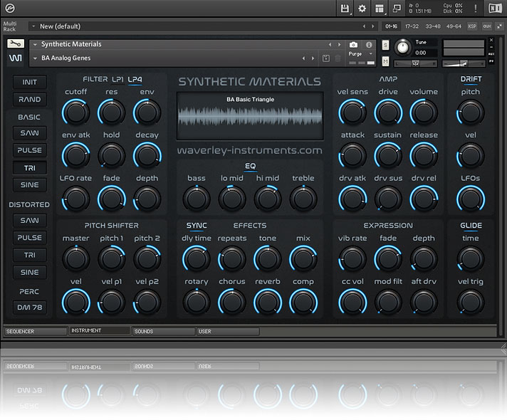507x420 pixels.
Task: Open the SOUNDS tab
Action: [162, 331]
